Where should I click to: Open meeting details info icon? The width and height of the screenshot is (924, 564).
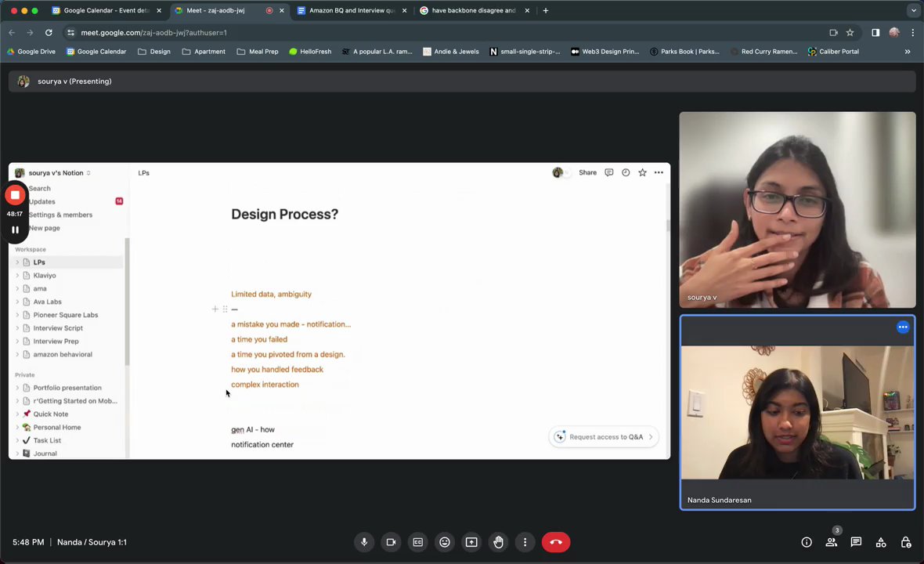point(807,542)
